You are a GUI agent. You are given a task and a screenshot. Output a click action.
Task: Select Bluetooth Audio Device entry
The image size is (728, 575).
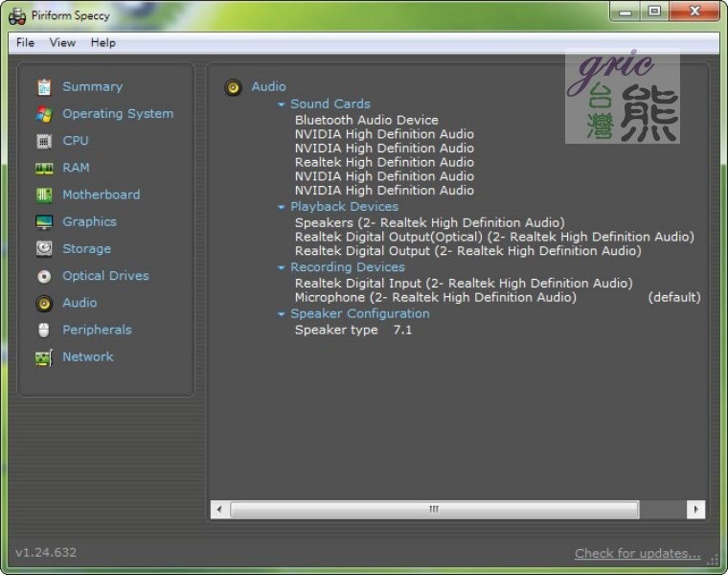pyautogui.click(x=366, y=121)
